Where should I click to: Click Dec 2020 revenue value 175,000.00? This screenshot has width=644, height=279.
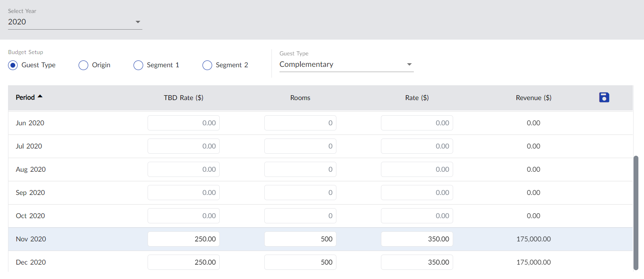pos(534,262)
